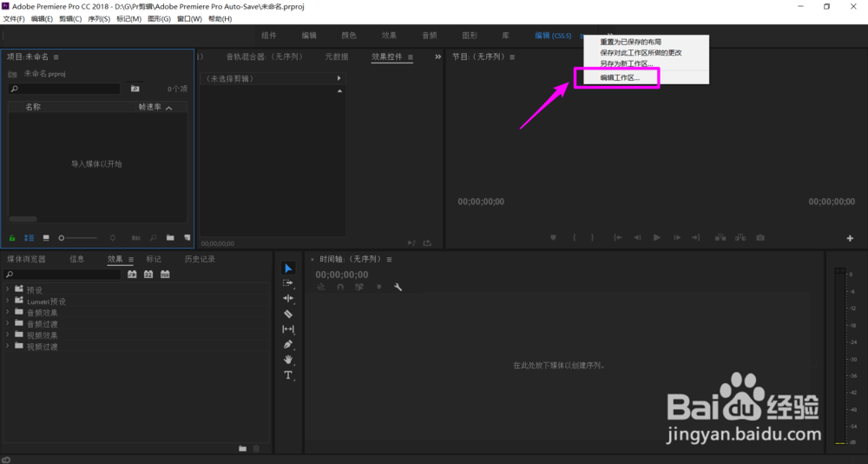Toggle timeline Snap magnet icon
Image resolution: width=868 pixels, height=464 pixels.
[x=340, y=287]
